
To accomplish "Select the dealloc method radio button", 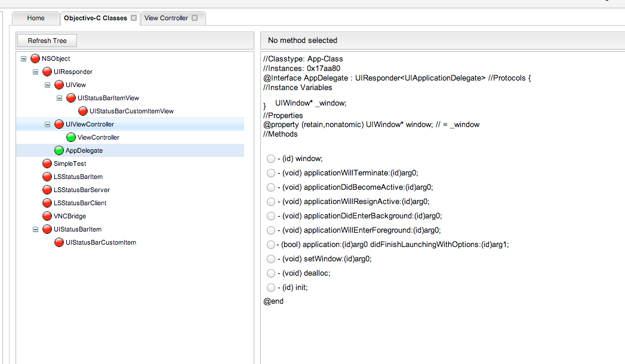I will pos(271,273).
